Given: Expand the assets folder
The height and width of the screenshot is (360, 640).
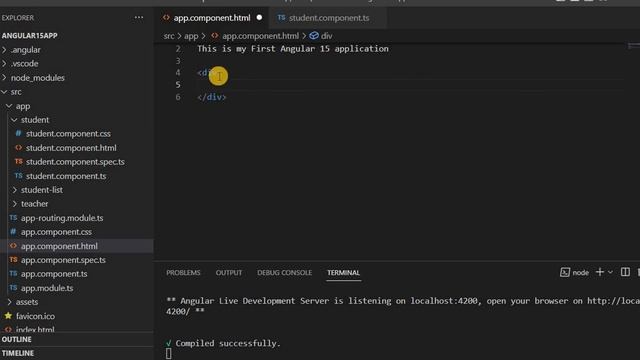Looking at the screenshot, I should point(27,302).
